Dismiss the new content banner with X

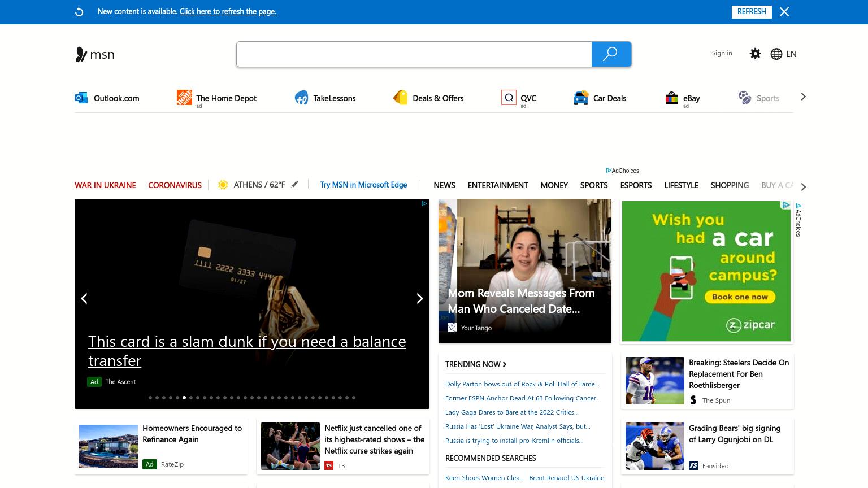[x=784, y=12]
